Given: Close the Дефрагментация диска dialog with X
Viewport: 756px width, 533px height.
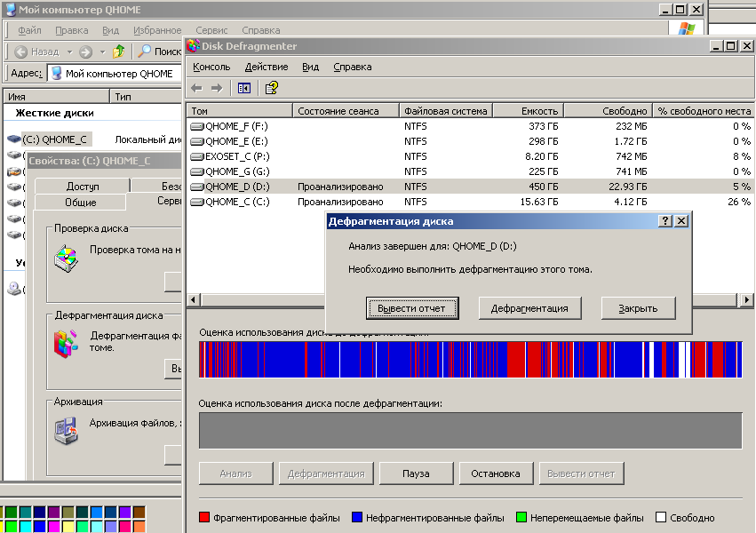Looking at the screenshot, I should (x=681, y=220).
